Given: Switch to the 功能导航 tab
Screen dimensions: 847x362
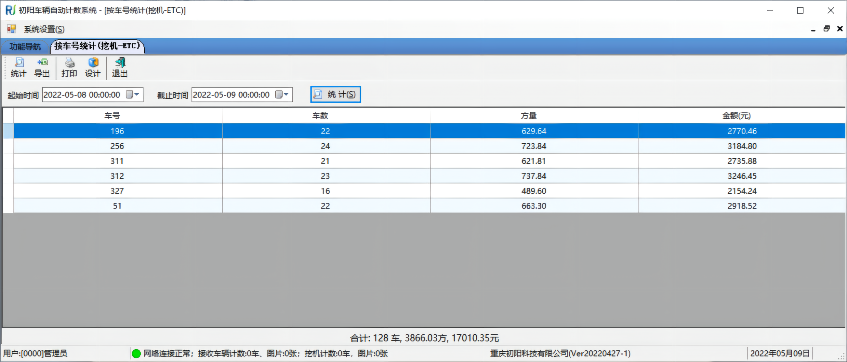Looking at the screenshot, I should [x=25, y=47].
